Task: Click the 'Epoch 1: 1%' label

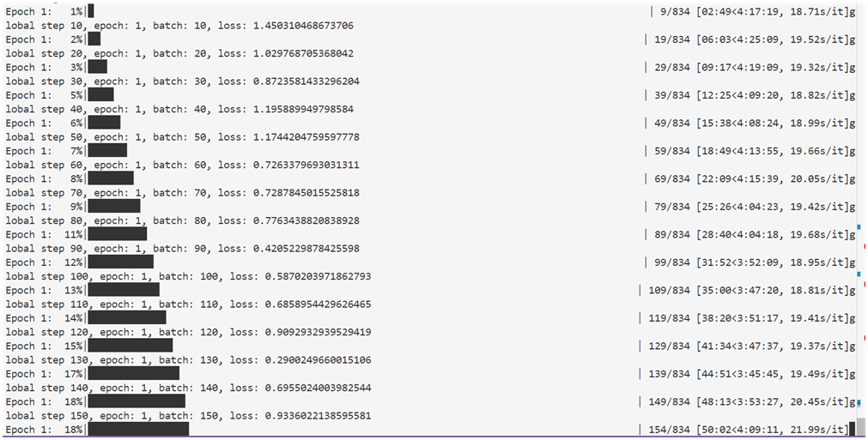Action: point(44,12)
